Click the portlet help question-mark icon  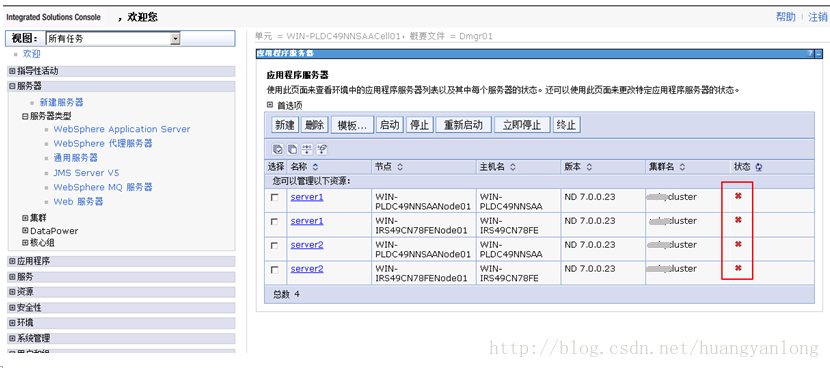tap(810, 53)
